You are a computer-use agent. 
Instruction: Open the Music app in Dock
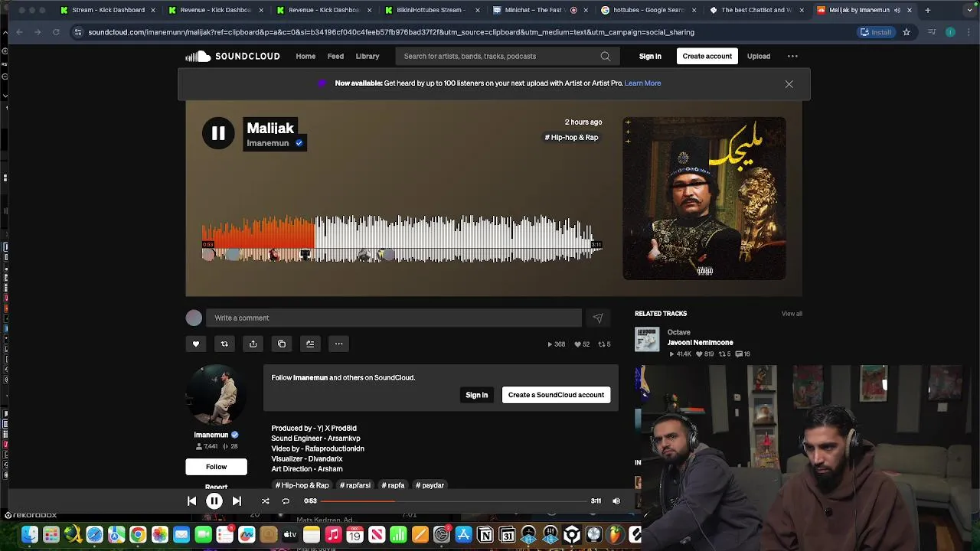pos(333,535)
